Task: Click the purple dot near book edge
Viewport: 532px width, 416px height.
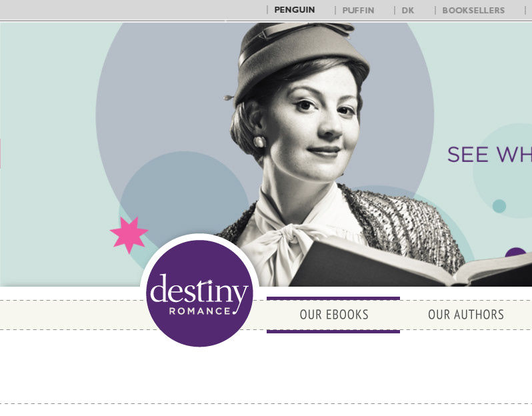Action: click(x=515, y=252)
